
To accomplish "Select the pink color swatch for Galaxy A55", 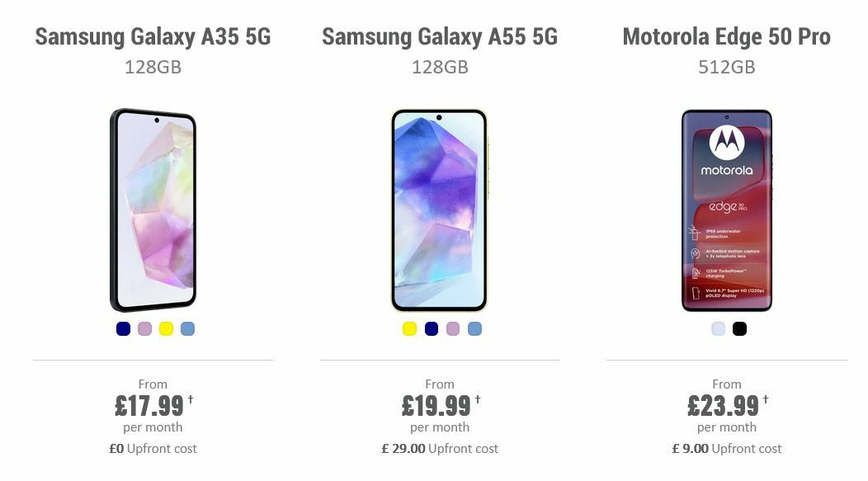I will tap(451, 328).
